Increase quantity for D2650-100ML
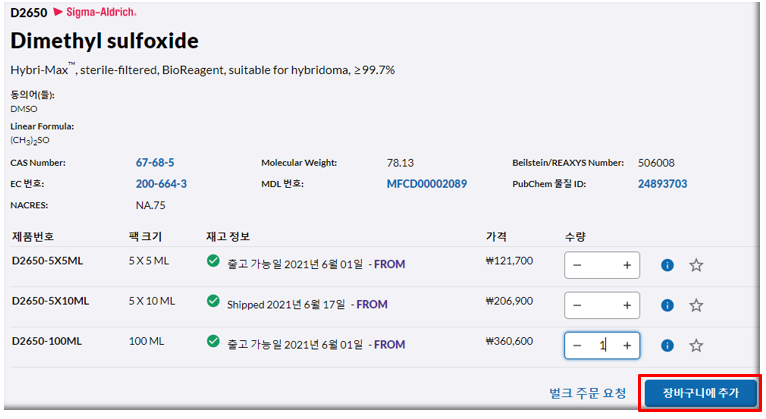Viewport: 766px width, 419px height. (x=627, y=345)
